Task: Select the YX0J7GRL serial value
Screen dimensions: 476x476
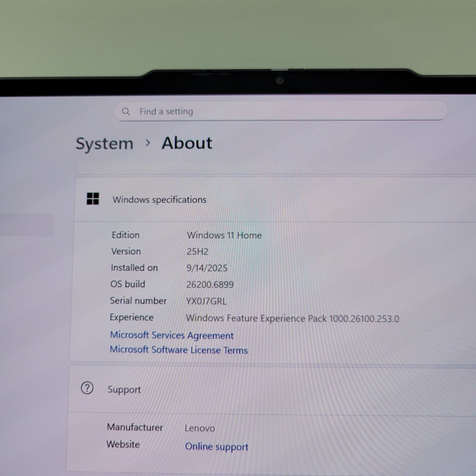Action: coord(206,301)
